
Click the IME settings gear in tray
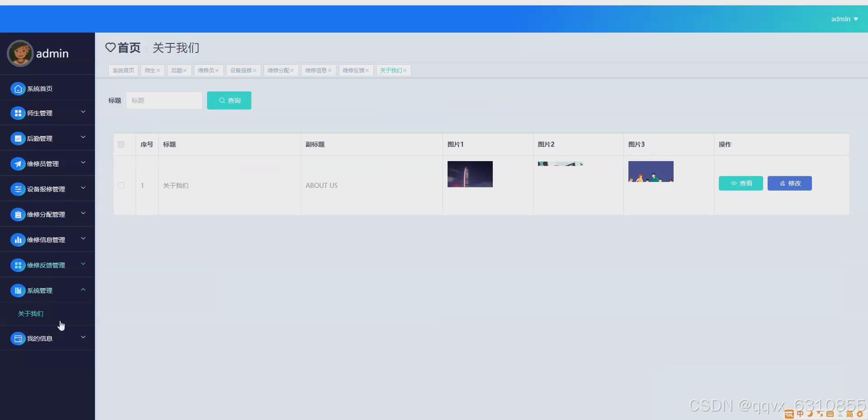860,414
